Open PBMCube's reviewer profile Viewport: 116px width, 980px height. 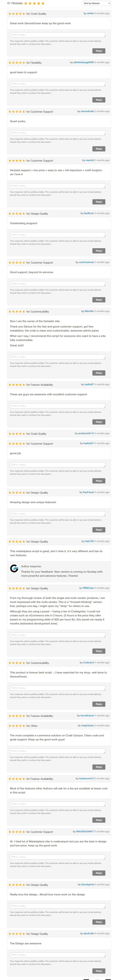88,588
